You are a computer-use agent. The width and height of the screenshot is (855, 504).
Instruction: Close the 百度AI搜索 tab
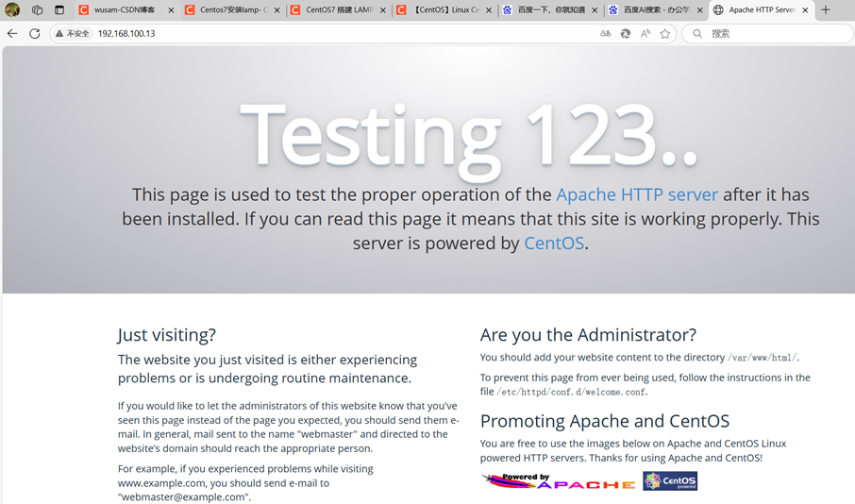coord(700,9)
